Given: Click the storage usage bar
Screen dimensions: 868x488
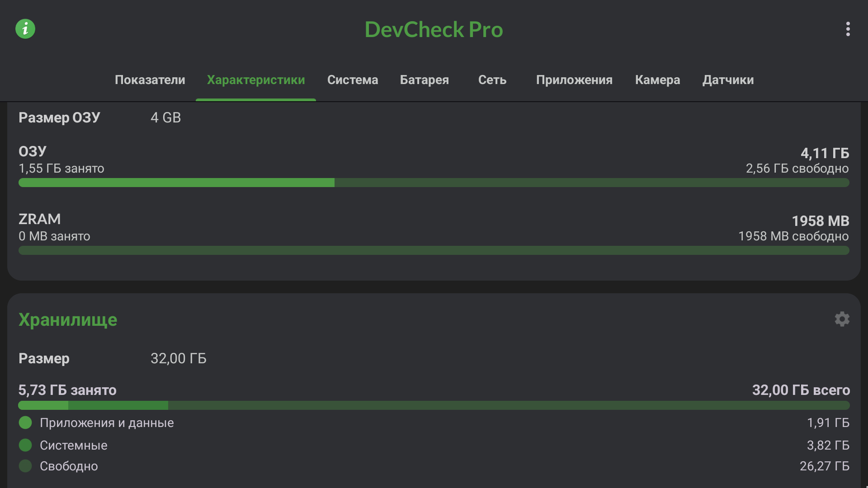Looking at the screenshot, I should pos(434,405).
